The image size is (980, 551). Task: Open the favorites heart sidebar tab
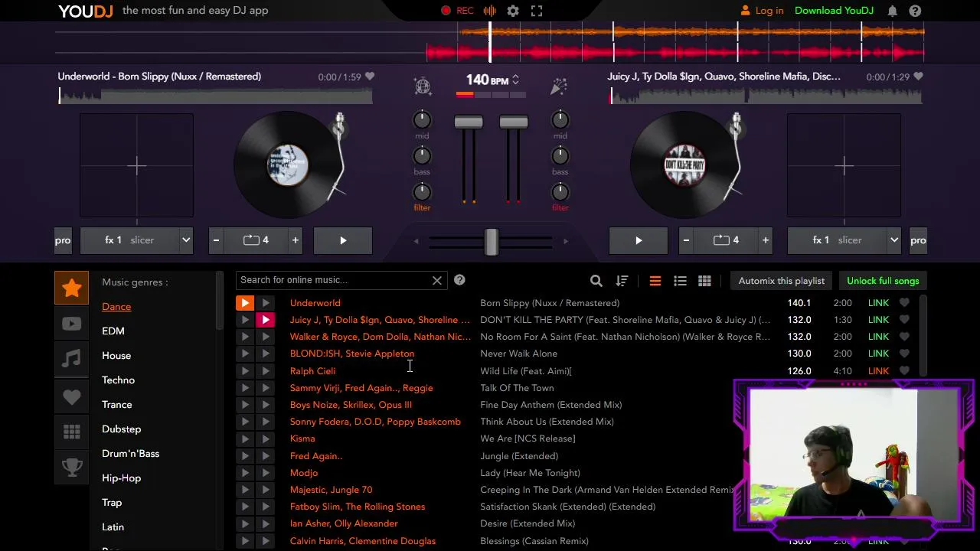pyautogui.click(x=72, y=396)
